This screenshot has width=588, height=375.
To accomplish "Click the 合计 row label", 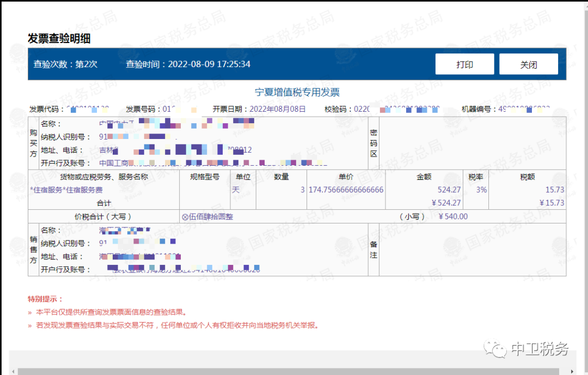I will (x=104, y=203).
